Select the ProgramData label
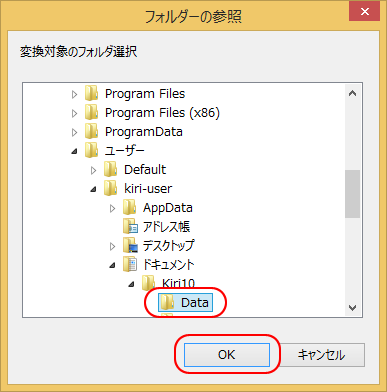387x392 pixels. point(144,132)
